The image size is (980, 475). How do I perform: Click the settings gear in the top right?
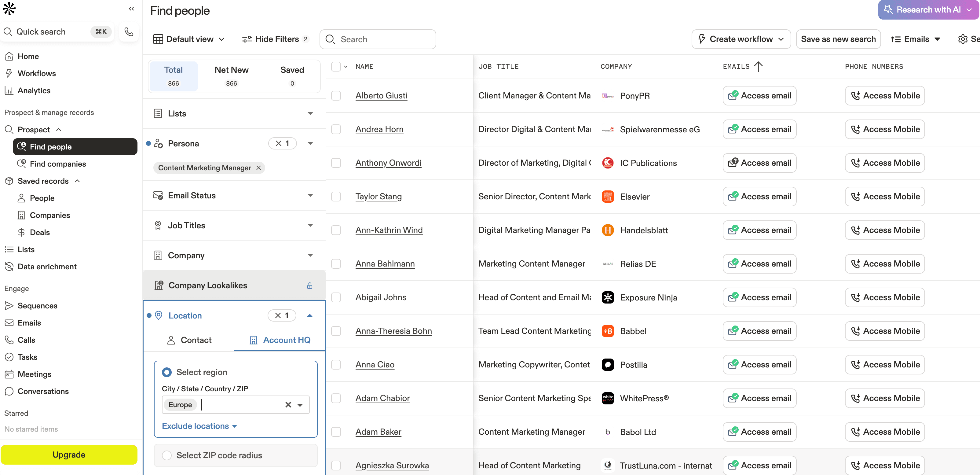click(963, 39)
